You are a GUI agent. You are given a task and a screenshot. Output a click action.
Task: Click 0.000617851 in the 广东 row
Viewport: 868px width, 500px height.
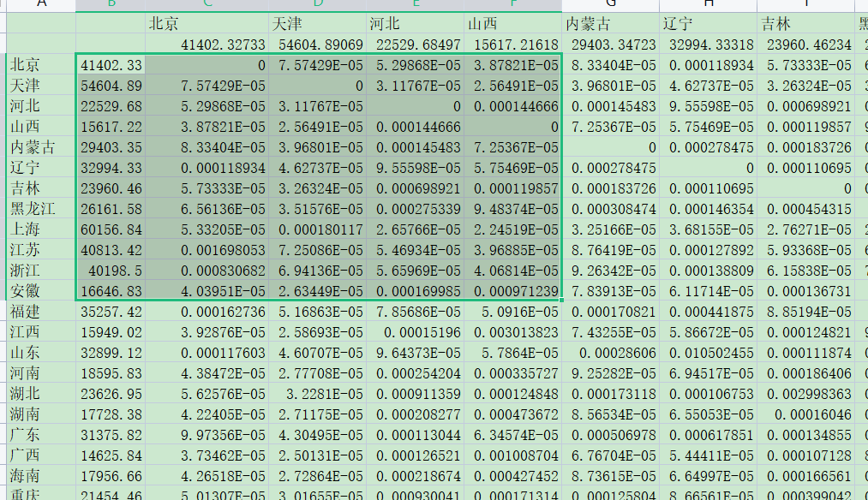click(708, 435)
